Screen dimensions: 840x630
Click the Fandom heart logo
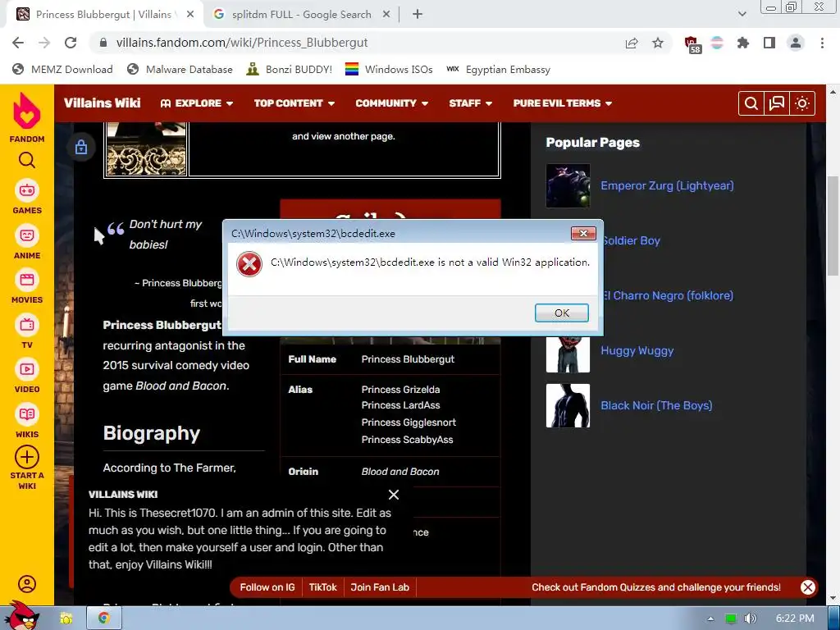27,111
